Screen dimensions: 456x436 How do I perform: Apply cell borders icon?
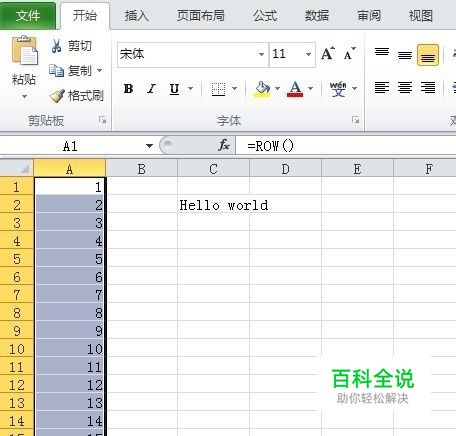click(218, 89)
